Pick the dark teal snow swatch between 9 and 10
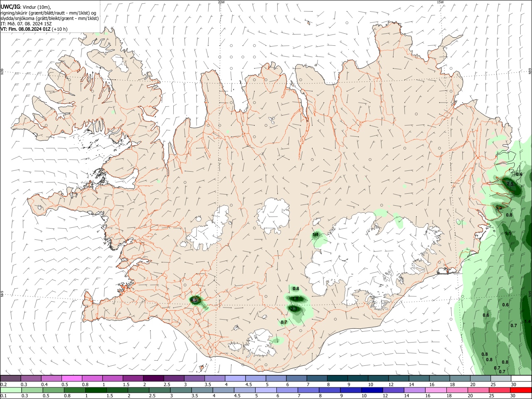The height and width of the screenshot is (399, 532). [357, 378]
